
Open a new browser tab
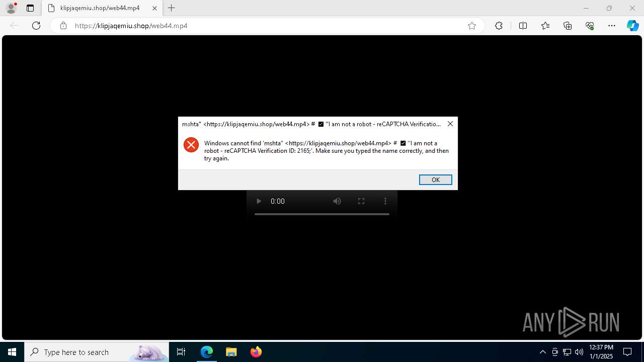point(172,8)
